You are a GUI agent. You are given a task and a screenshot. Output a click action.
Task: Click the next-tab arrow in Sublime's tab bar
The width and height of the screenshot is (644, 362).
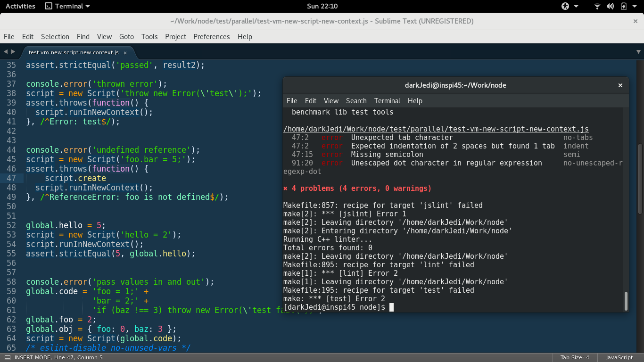(x=12, y=52)
